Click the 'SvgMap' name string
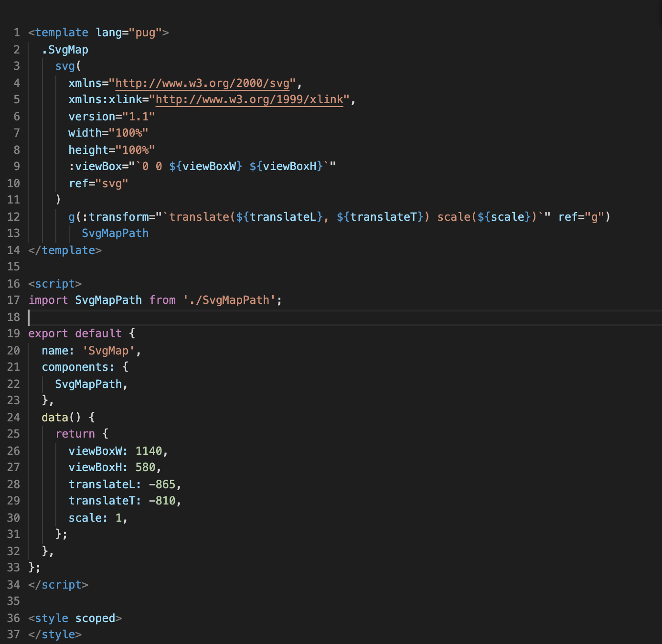 [108, 351]
